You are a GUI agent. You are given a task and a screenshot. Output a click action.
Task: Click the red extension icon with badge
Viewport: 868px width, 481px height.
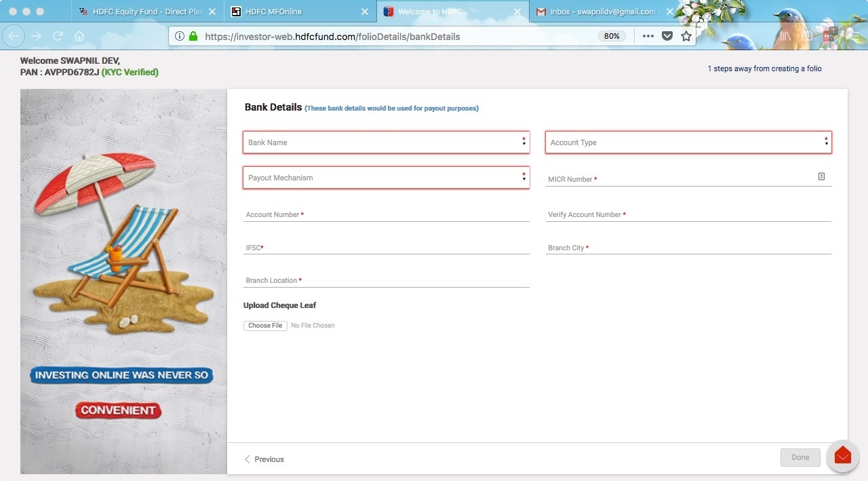tap(830, 36)
